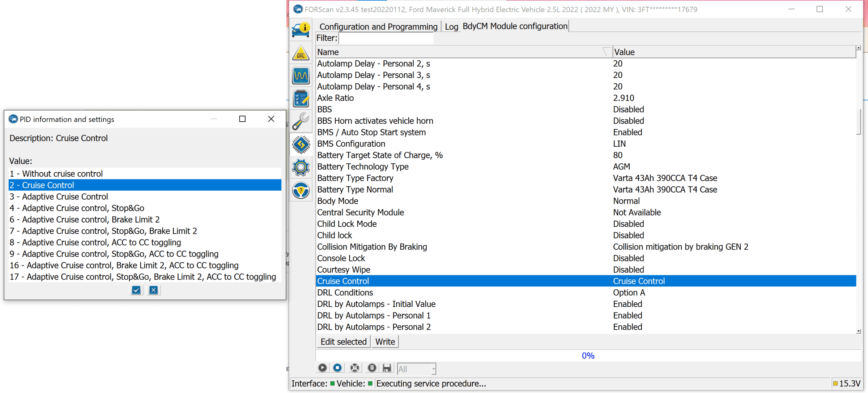The height and width of the screenshot is (393, 868).
Task: Select value 7 Stop&Go, Brake Limit 2
Action: 145,231
